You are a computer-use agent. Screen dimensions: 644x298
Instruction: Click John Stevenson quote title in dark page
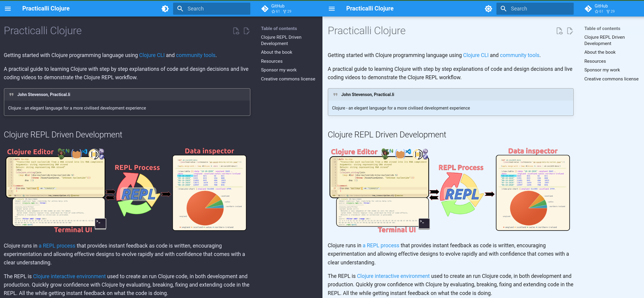click(x=44, y=95)
